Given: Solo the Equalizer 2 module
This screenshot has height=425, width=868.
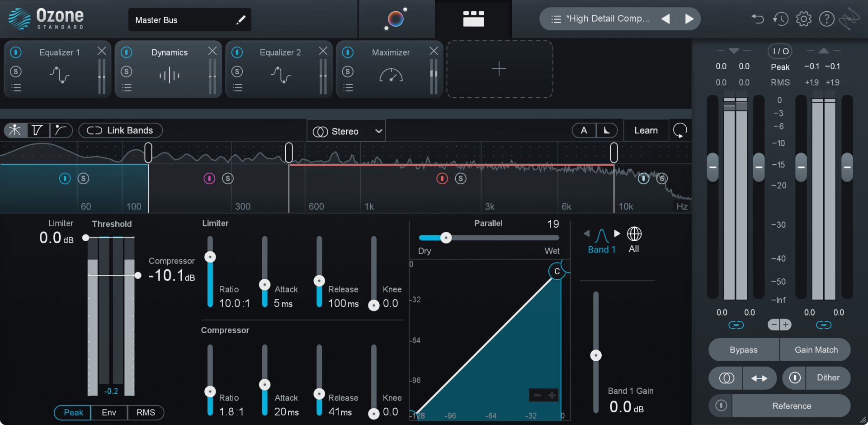Looking at the screenshot, I should click(x=237, y=72).
